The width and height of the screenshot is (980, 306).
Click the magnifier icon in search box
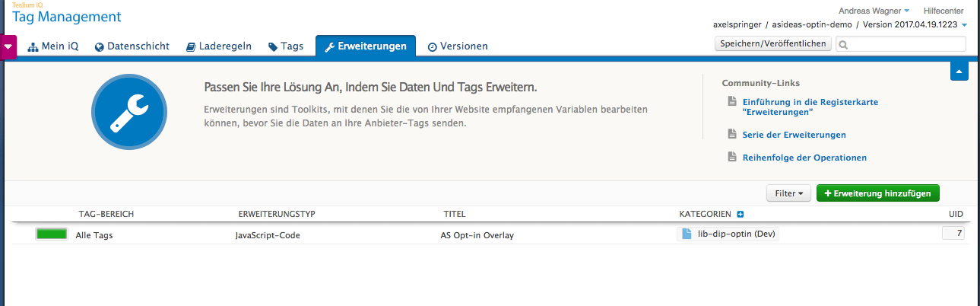click(x=843, y=45)
